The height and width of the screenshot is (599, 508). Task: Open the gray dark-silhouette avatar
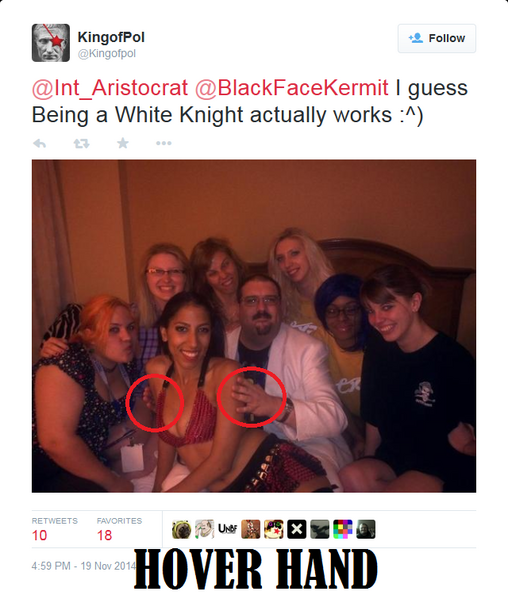tap(320, 529)
